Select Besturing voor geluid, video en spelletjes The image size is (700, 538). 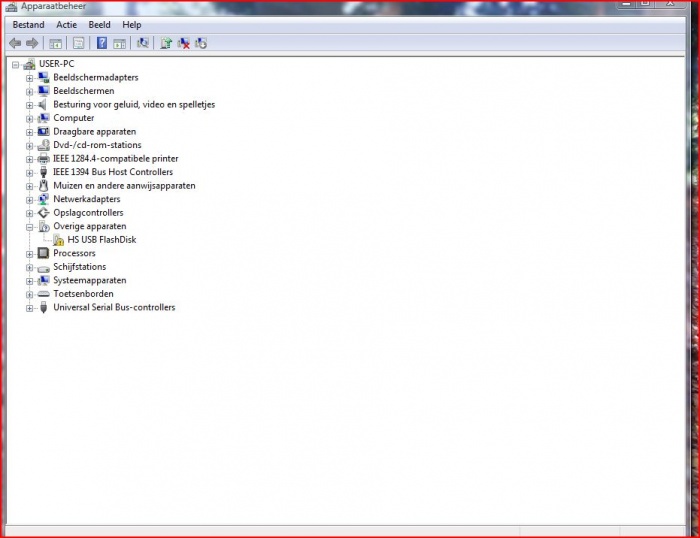point(134,104)
